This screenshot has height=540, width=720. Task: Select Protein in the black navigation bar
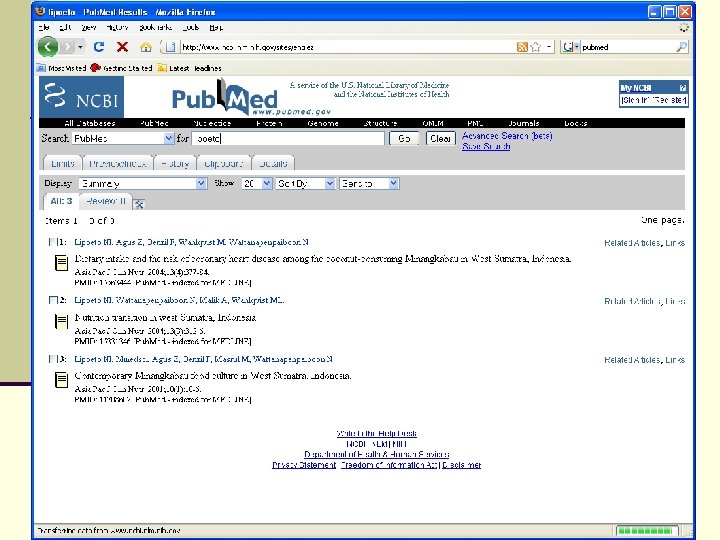coord(269,123)
